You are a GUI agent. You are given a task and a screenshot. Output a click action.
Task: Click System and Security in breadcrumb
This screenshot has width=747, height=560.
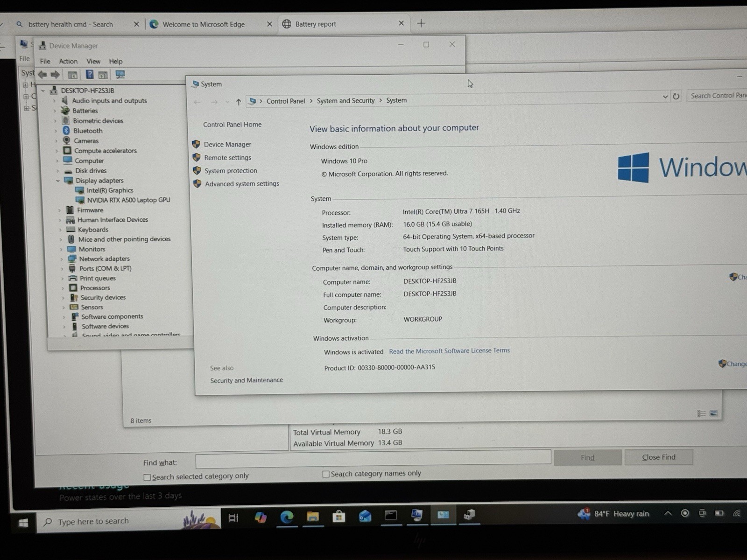pyautogui.click(x=345, y=101)
